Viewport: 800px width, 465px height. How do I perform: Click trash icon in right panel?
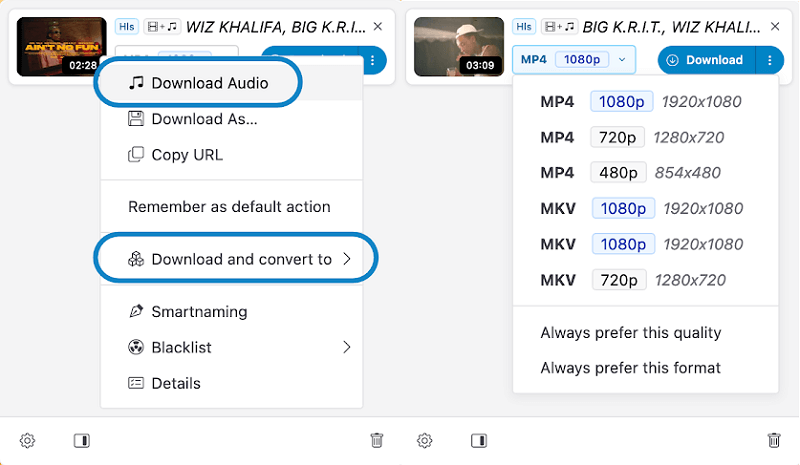pos(774,440)
